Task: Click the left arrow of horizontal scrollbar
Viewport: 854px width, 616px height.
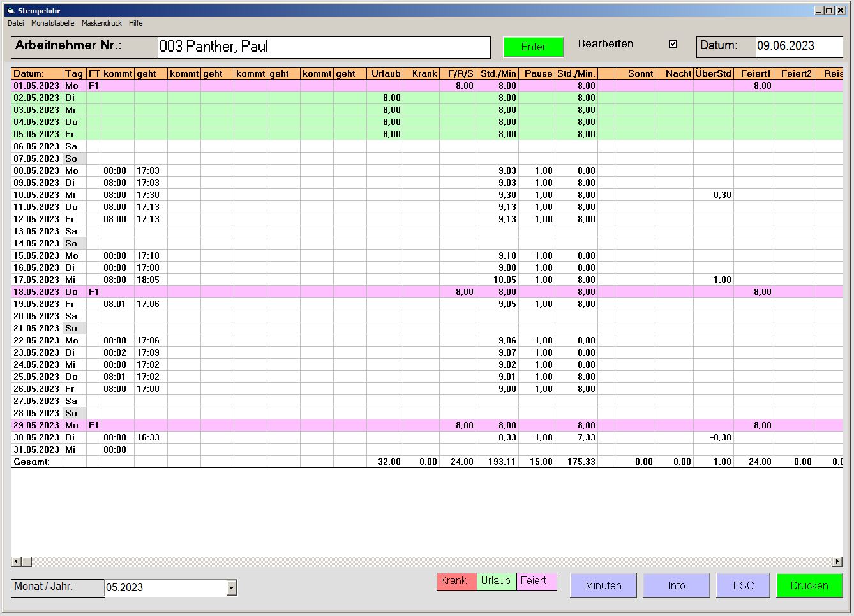Action: (x=17, y=562)
